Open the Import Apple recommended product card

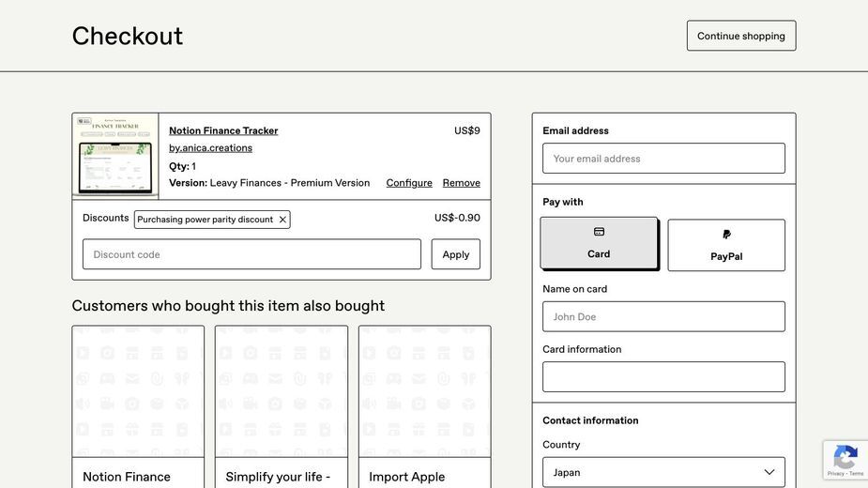[424, 407]
